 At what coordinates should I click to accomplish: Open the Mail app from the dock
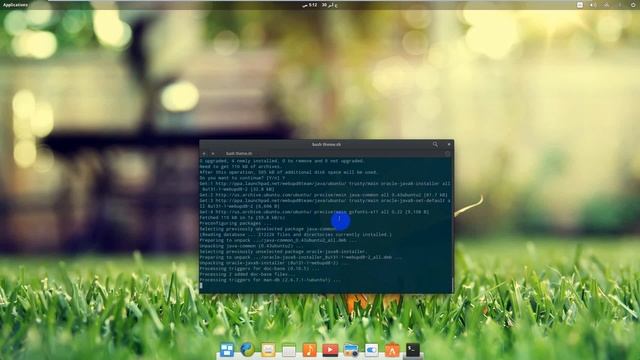click(x=268, y=350)
